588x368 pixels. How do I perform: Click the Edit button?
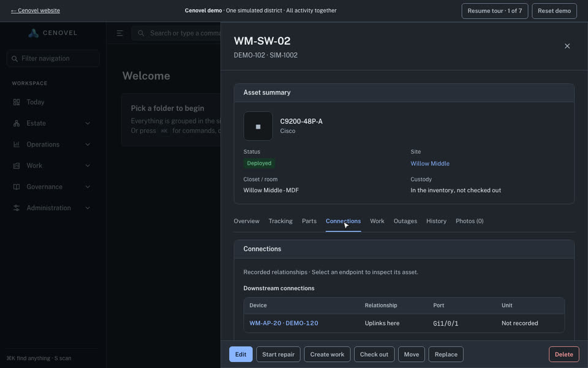[241, 354]
